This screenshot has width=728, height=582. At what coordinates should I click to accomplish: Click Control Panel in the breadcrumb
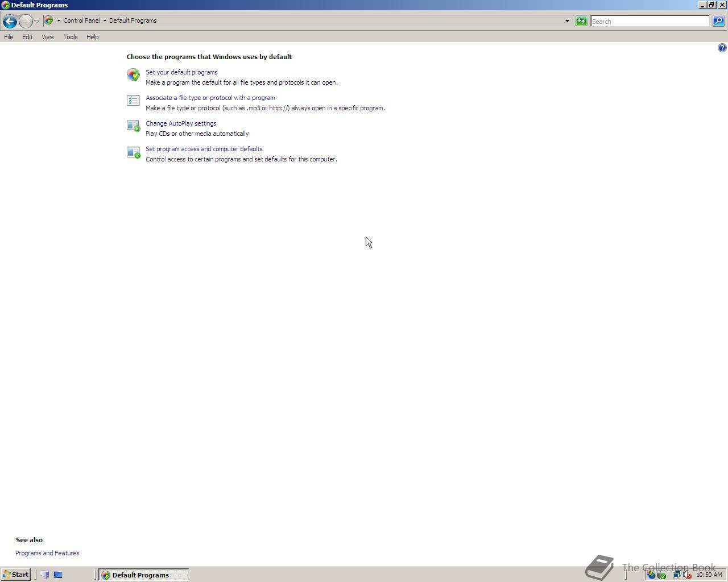(81, 20)
